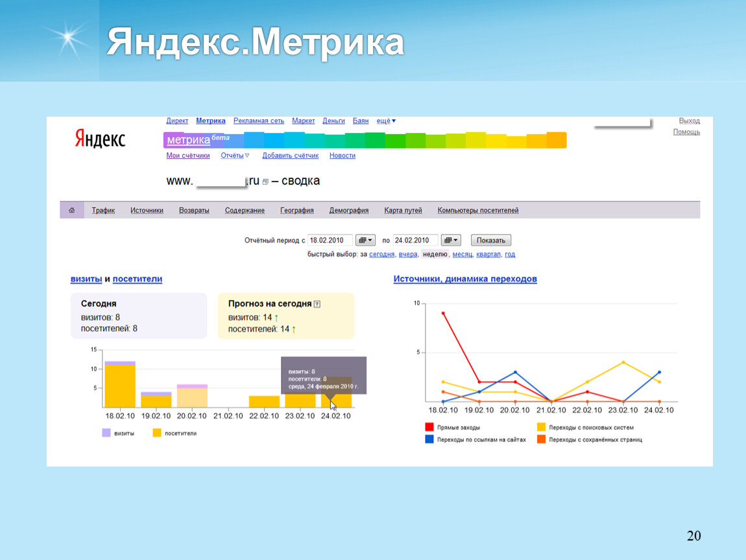Image resolution: width=746 pixels, height=560 pixels.
Task: Open the 'посетители' report link
Action: (x=138, y=279)
